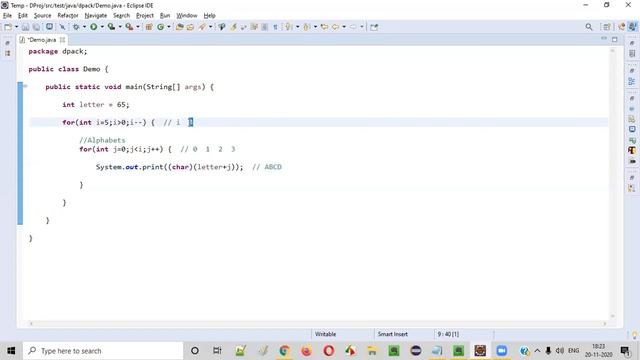This screenshot has height=360, width=640.
Task: Click the Debug bug icon
Action: [x=76, y=27]
